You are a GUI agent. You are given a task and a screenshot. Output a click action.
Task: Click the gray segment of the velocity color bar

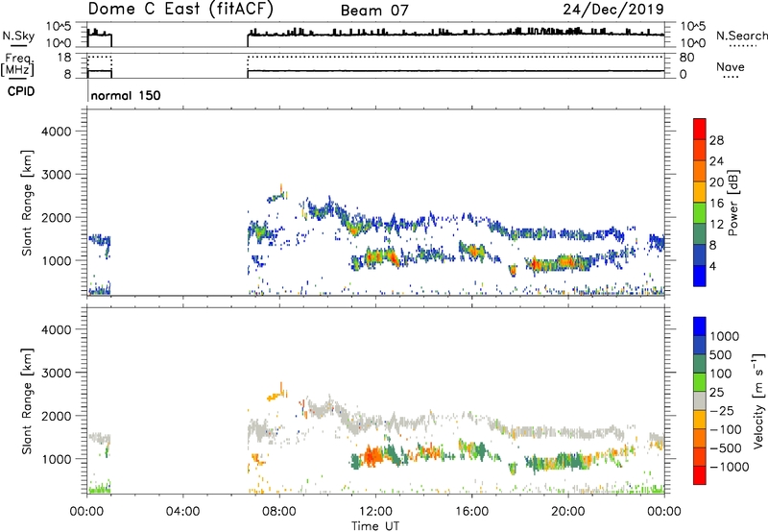(x=700, y=400)
